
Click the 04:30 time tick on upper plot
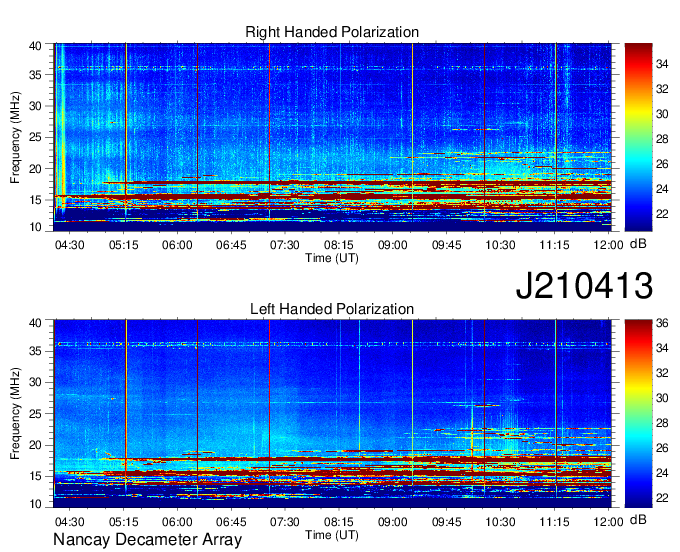click(x=69, y=245)
